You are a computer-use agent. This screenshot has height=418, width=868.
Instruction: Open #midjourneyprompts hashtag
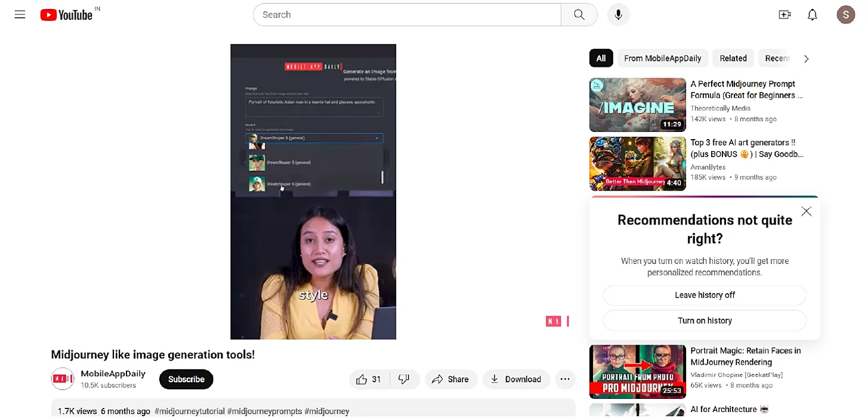[264, 411]
